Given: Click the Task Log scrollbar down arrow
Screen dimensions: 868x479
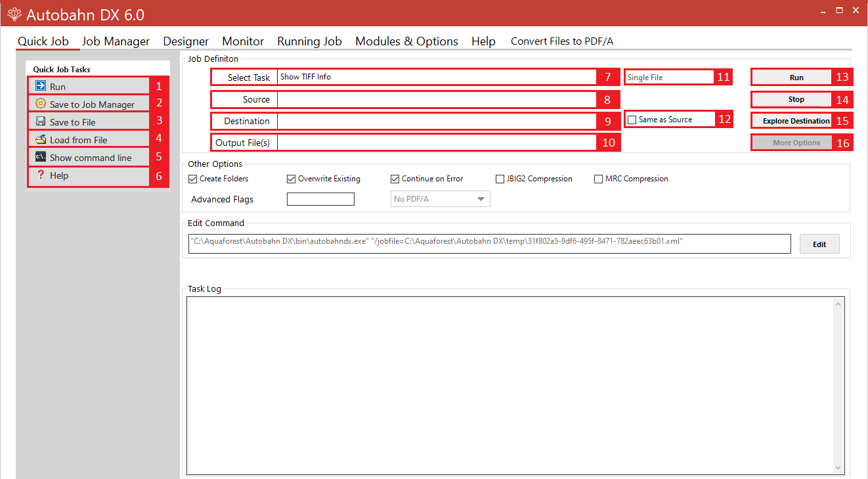Looking at the screenshot, I should point(838,467).
